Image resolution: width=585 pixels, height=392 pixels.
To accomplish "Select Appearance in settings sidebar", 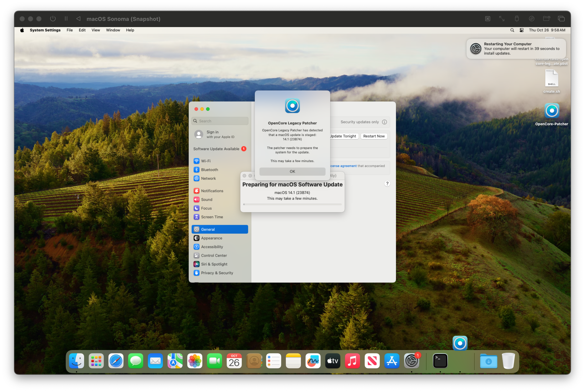I will [220, 238].
